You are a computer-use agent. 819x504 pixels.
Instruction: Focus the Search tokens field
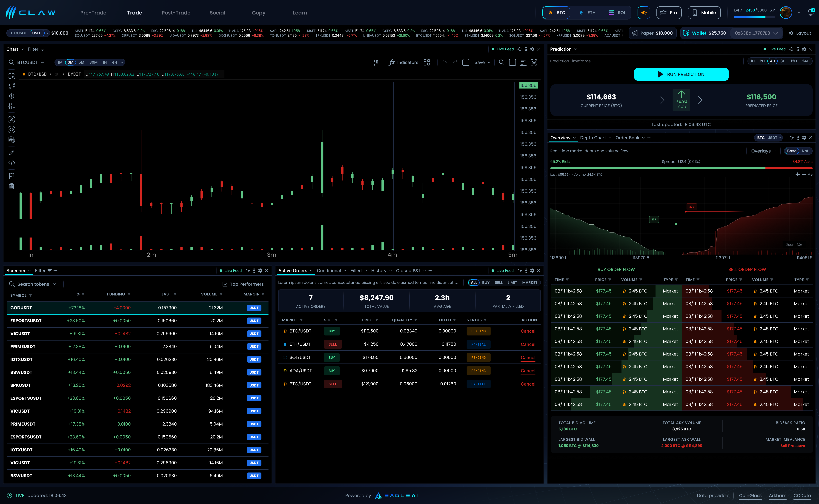33,284
